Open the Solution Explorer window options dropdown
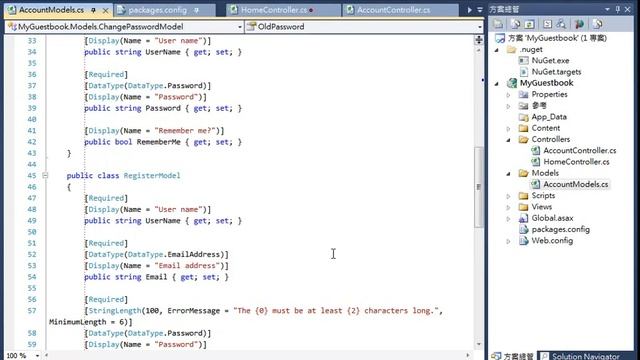640x360 pixels. pos(607,9)
